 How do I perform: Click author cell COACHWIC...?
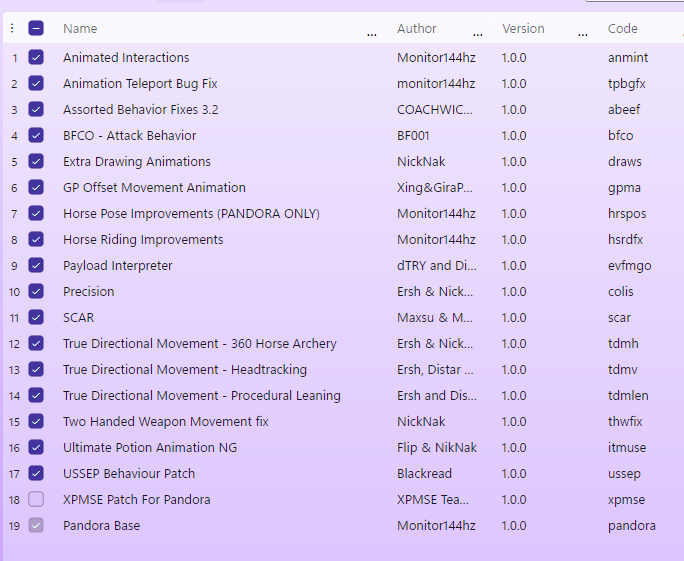[434, 109]
